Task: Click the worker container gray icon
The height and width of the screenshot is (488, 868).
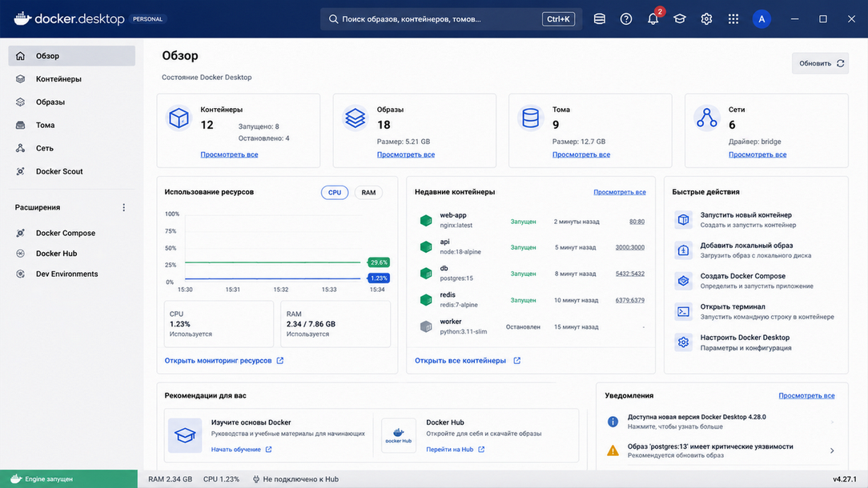Action: pyautogui.click(x=426, y=326)
